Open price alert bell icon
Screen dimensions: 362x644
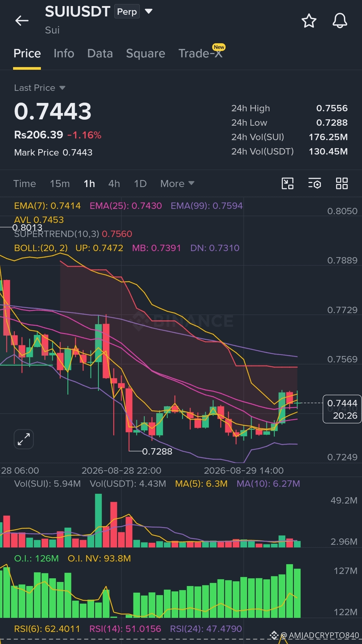click(x=340, y=21)
